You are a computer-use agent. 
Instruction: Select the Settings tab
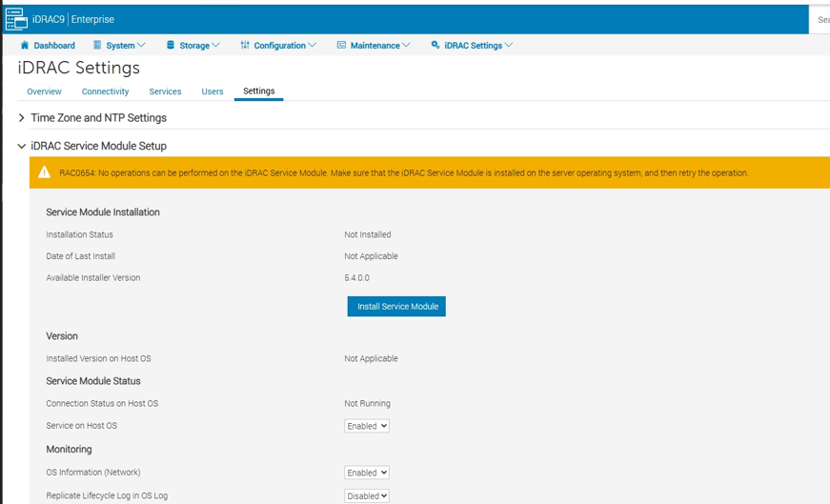(259, 91)
